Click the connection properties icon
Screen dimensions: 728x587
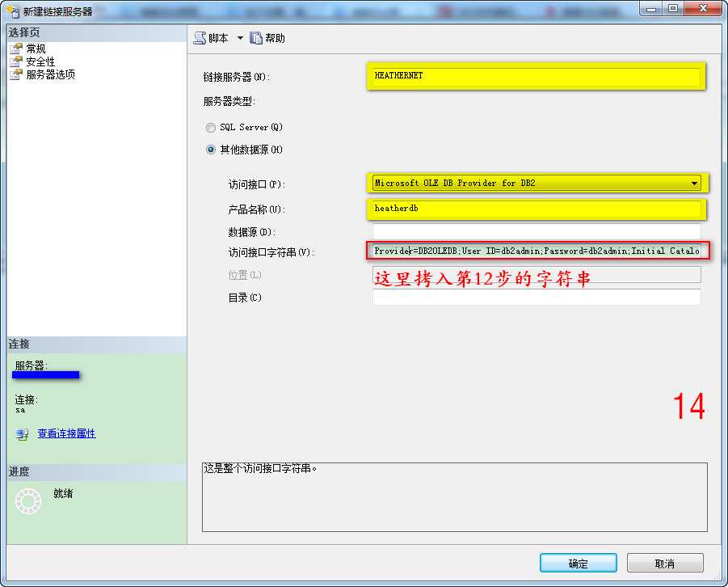23,434
